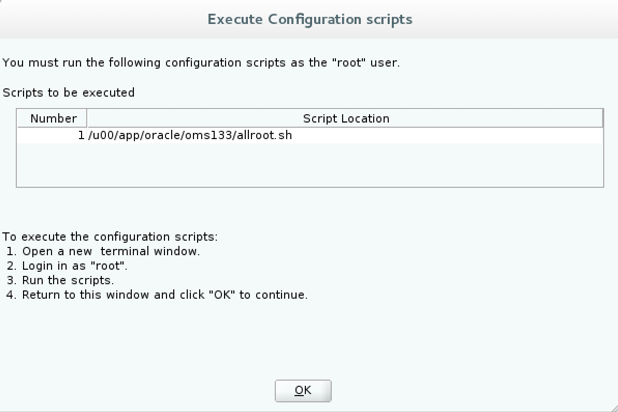Click step 1 Open a new terminal window
Screen dimensions: 618x412
click(103, 251)
